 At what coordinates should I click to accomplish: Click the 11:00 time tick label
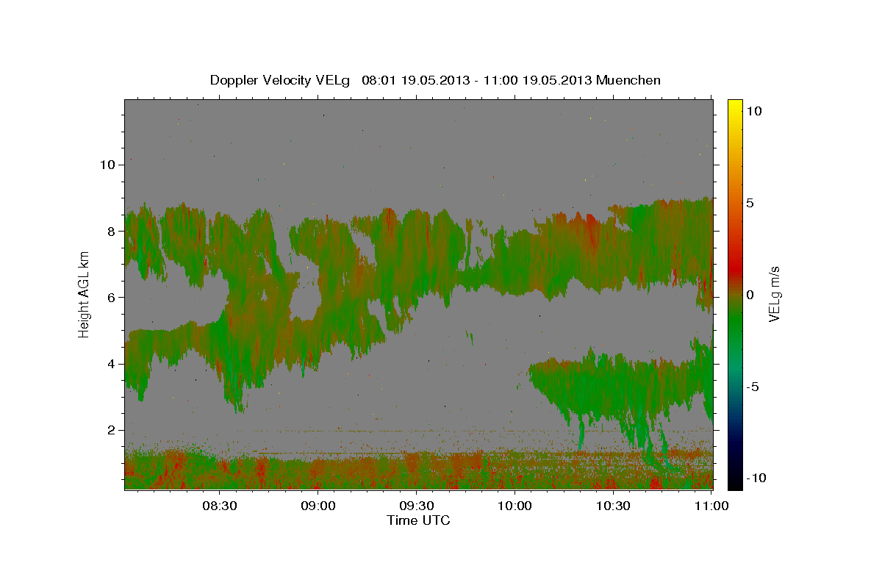(x=711, y=506)
